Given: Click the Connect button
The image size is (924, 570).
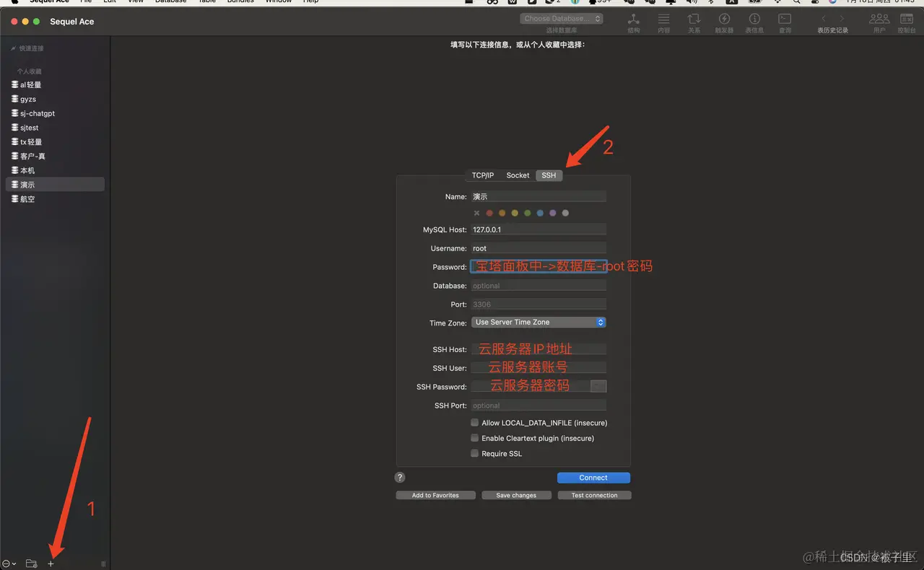Looking at the screenshot, I should pyautogui.click(x=593, y=478).
